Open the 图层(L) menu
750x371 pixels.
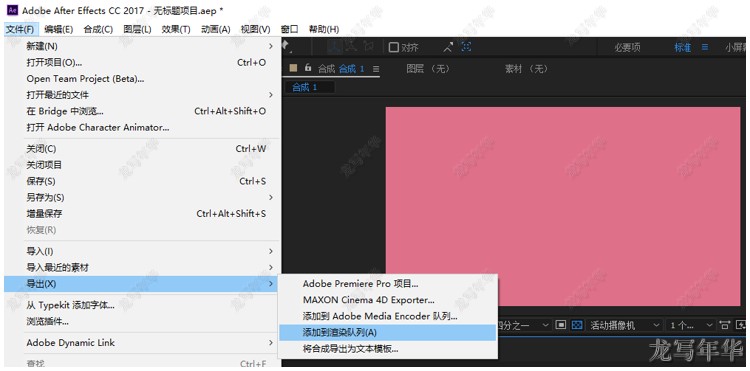click(x=137, y=29)
